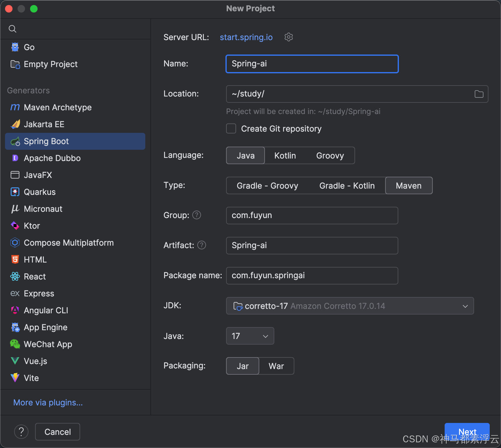Click the Micronaut mu icon
The image size is (501, 448).
point(15,209)
